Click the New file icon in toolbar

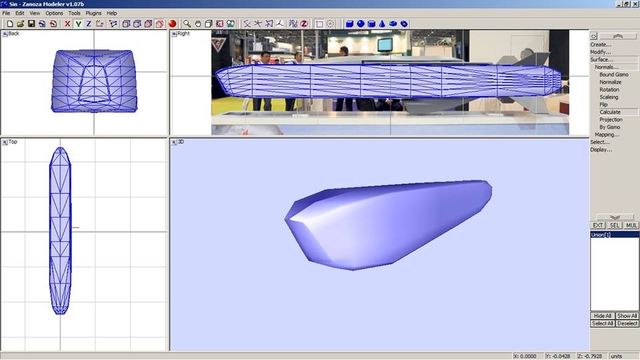coord(10,24)
